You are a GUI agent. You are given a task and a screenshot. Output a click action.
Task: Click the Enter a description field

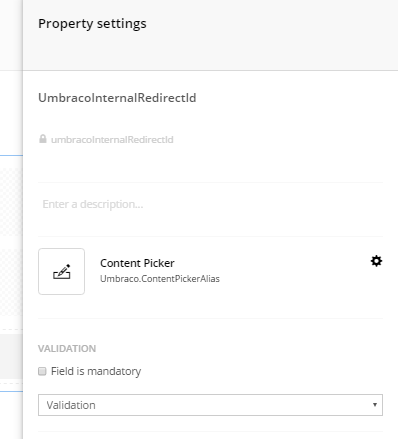pos(210,204)
